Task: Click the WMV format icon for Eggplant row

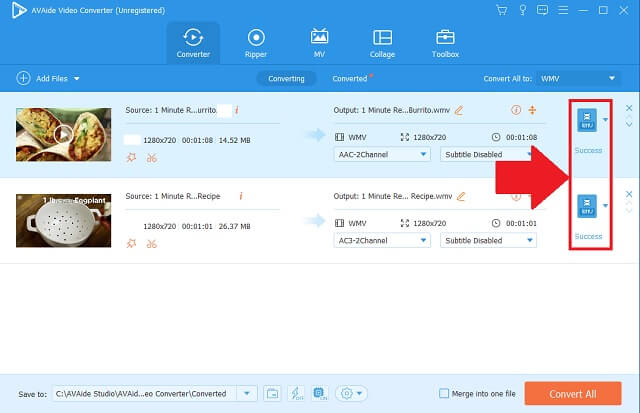Action: (x=587, y=206)
